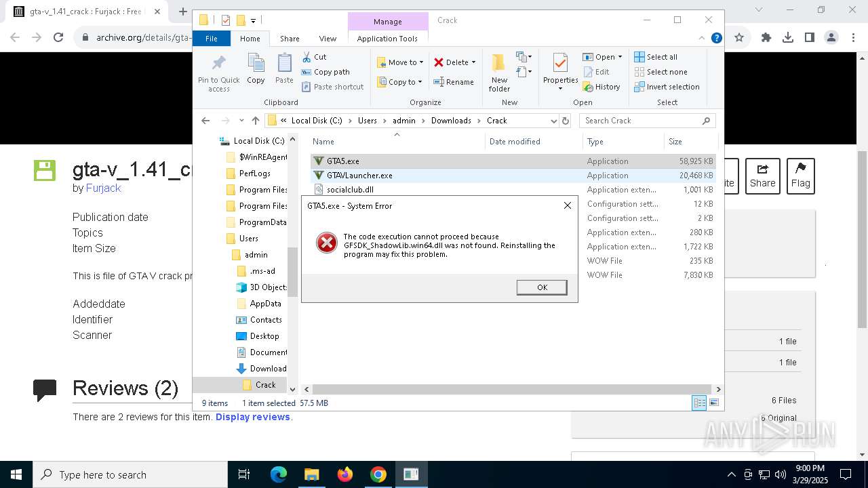Open the Properties ribbon button
Image resolution: width=868 pixels, height=488 pixels.
tap(560, 73)
